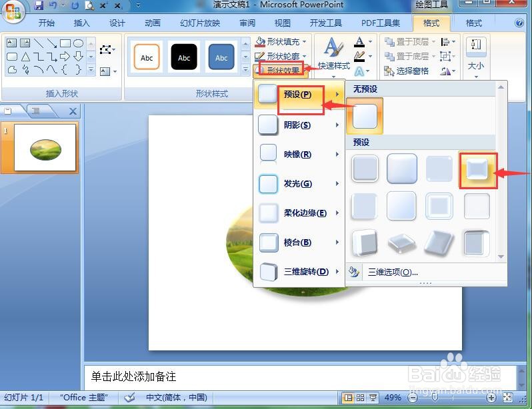Viewport: 532px width, 409px height.
Task: Select the arrow line shape
Action: [x=51, y=43]
